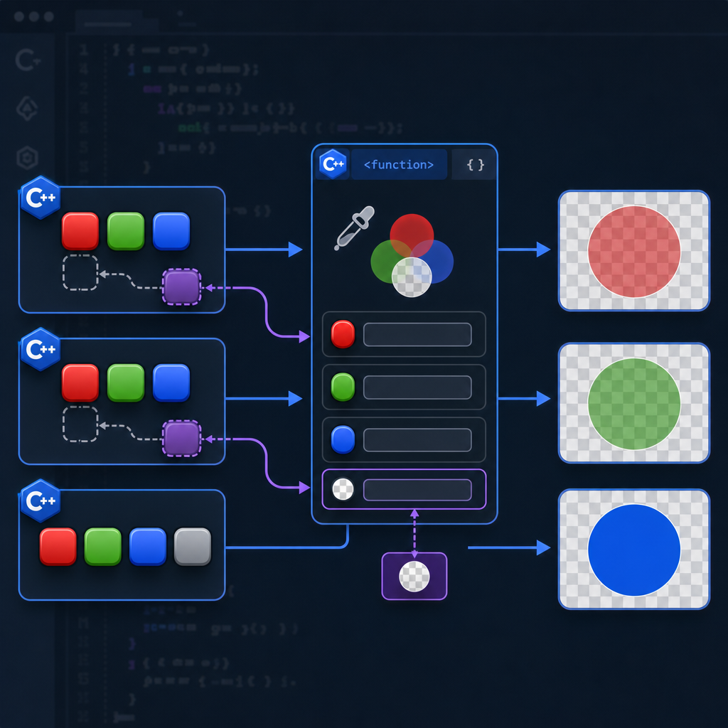Open the translucent red circle output thumbnail
Viewport: 728px width, 728px height.
coord(634,251)
